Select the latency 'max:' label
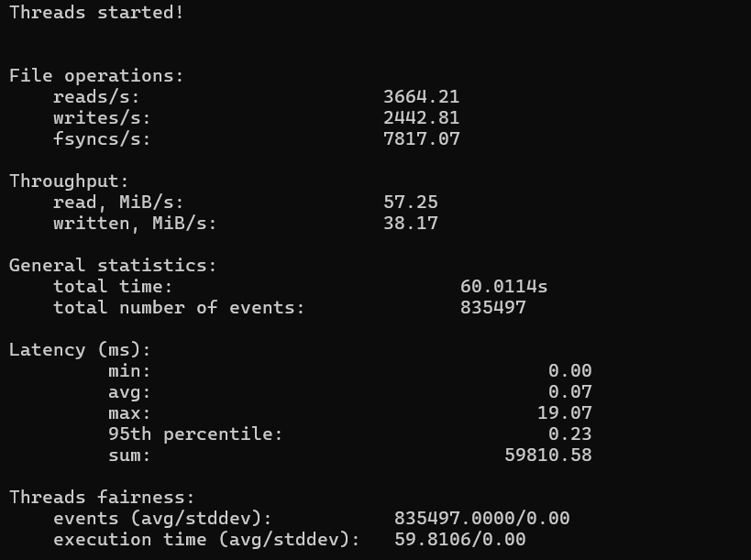751x560 pixels. click(129, 412)
